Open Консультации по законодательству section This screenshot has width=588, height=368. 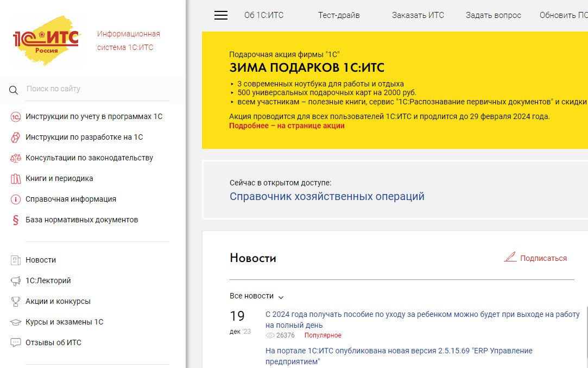tap(89, 158)
